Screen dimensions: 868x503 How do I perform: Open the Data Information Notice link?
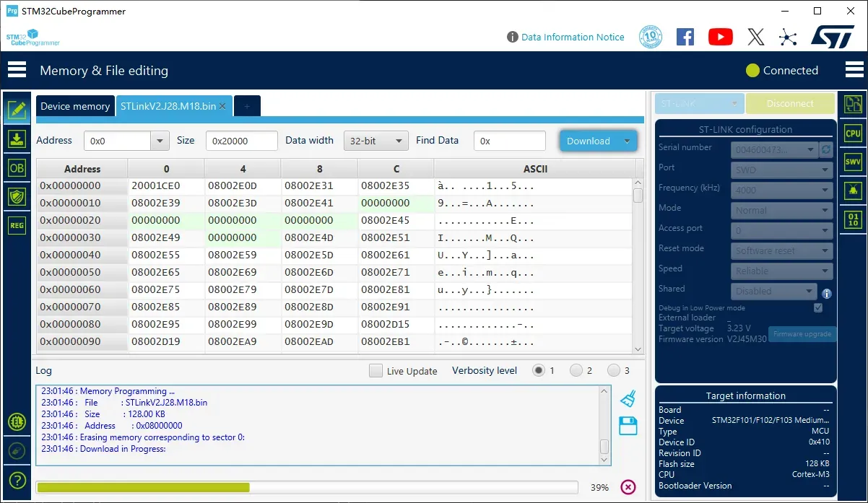tap(572, 37)
